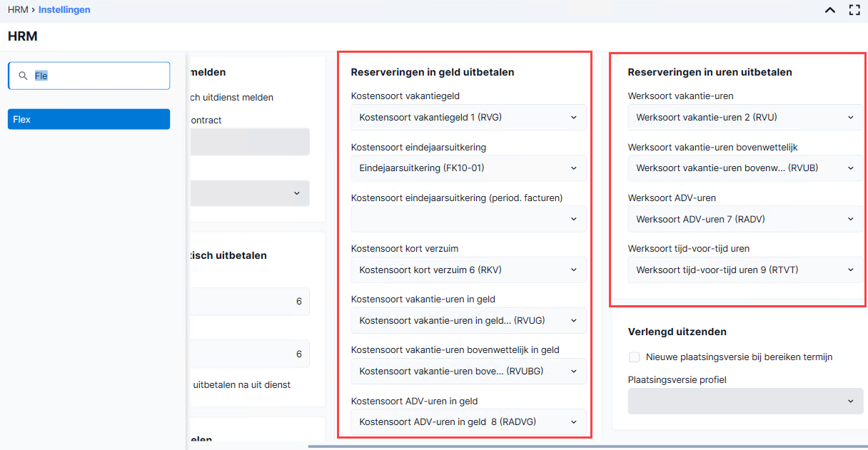Open the vakantie-uren bovenwettelijk in geld dropdown
868x450 pixels.
468,371
